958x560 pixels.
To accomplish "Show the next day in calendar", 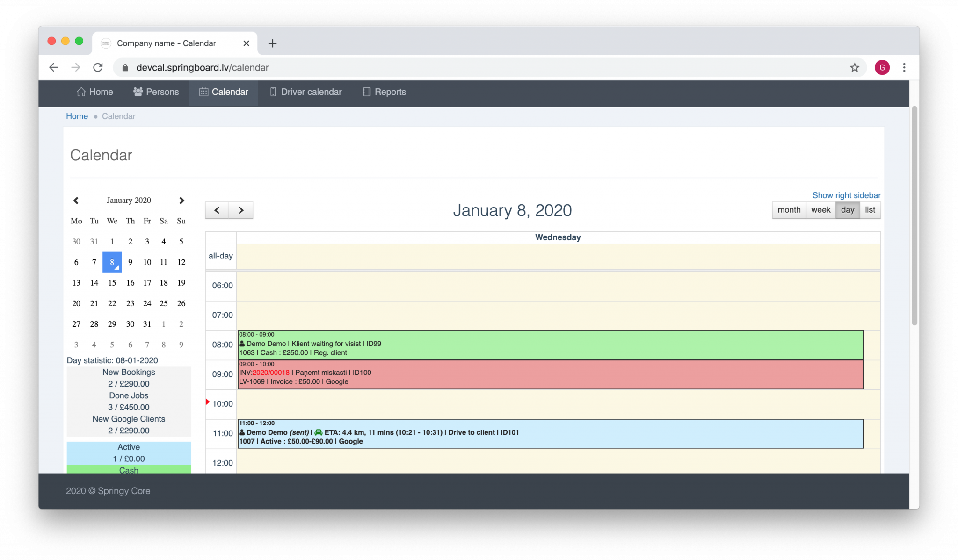I will [x=241, y=210].
